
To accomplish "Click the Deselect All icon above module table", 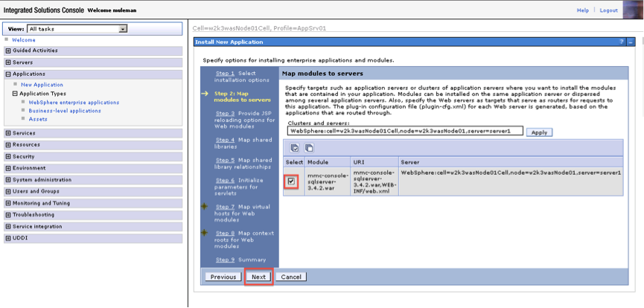I will (308, 148).
